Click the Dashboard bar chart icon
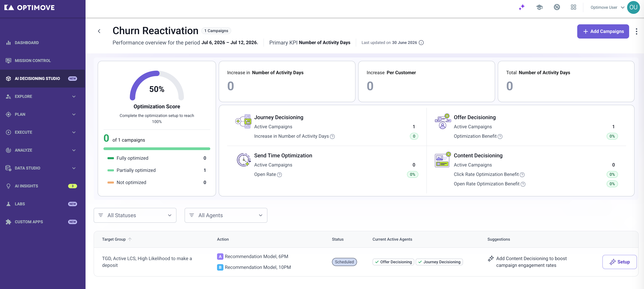Image resolution: width=644 pixels, height=289 pixels. 8,43
